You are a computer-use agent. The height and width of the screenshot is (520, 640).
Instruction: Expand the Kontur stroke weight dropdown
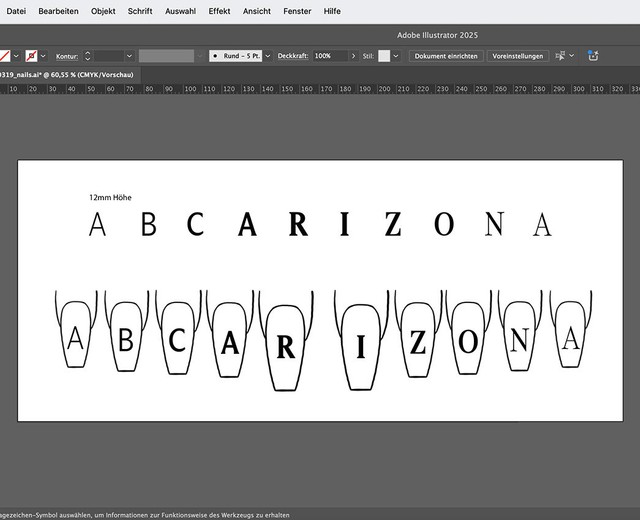coord(128,56)
